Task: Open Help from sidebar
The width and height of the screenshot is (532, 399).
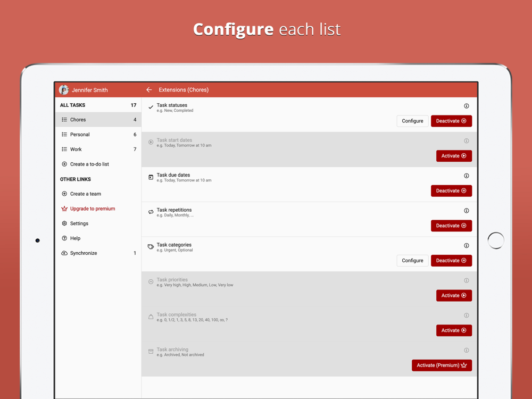Action: (x=98, y=238)
